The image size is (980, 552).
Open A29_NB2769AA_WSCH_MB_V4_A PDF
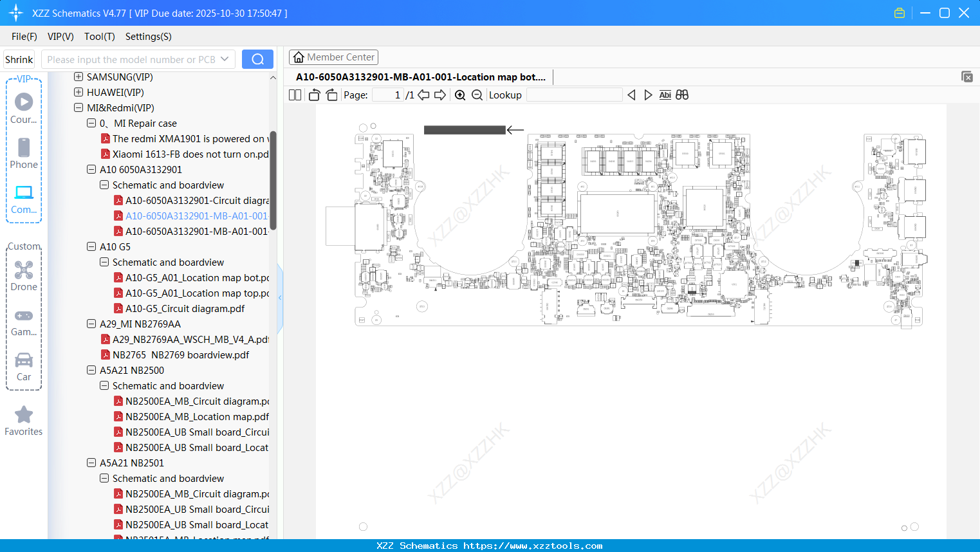point(185,340)
